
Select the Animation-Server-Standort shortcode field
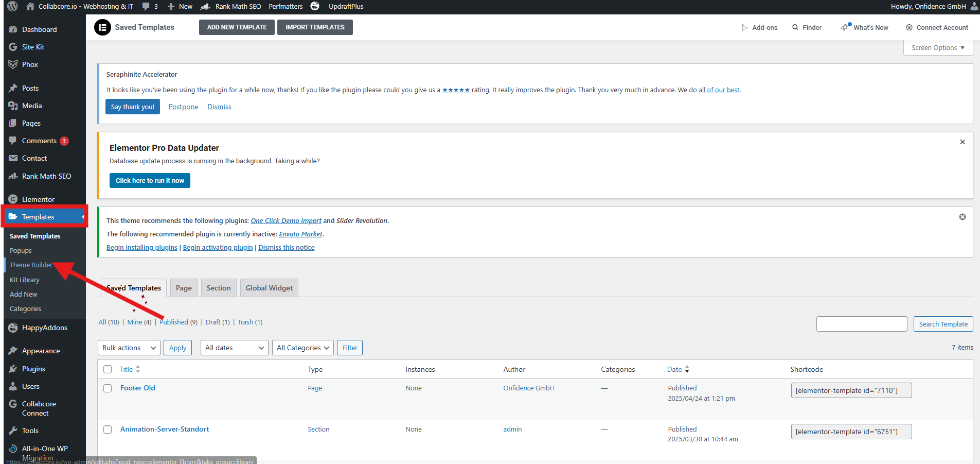coord(851,432)
